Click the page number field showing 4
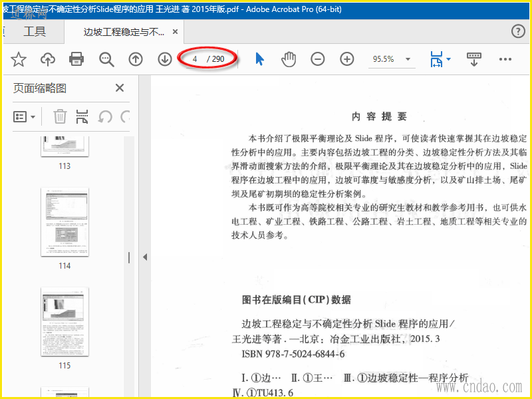This screenshot has width=532, height=399. click(x=195, y=59)
